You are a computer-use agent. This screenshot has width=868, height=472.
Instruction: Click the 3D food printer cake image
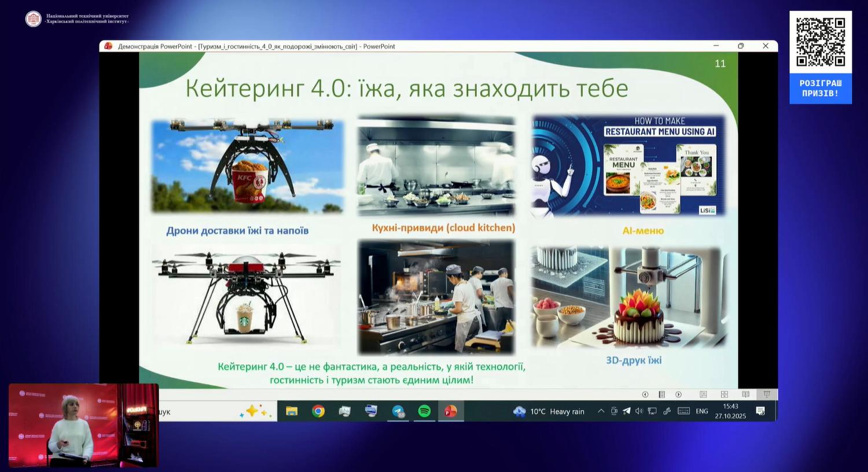[629, 297]
